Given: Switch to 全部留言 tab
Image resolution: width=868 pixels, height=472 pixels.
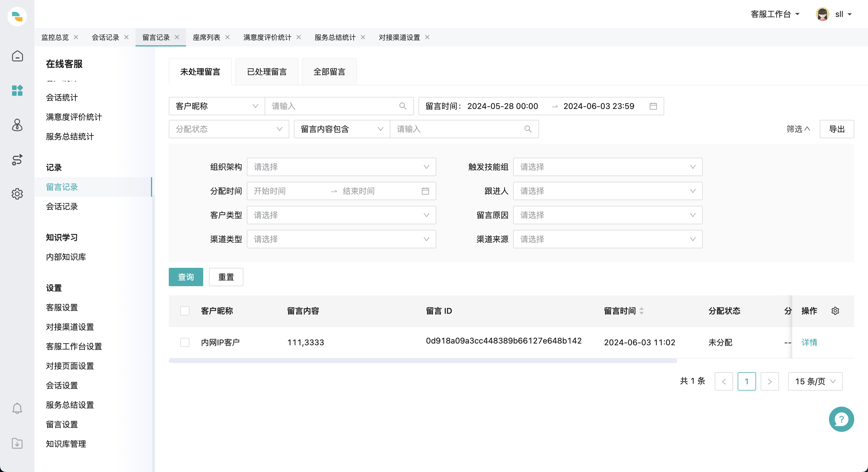Looking at the screenshot, I should pos(329,72).
